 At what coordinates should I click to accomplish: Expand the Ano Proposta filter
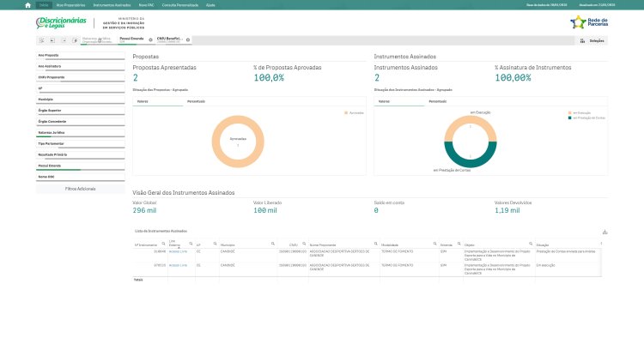[81, 56]
